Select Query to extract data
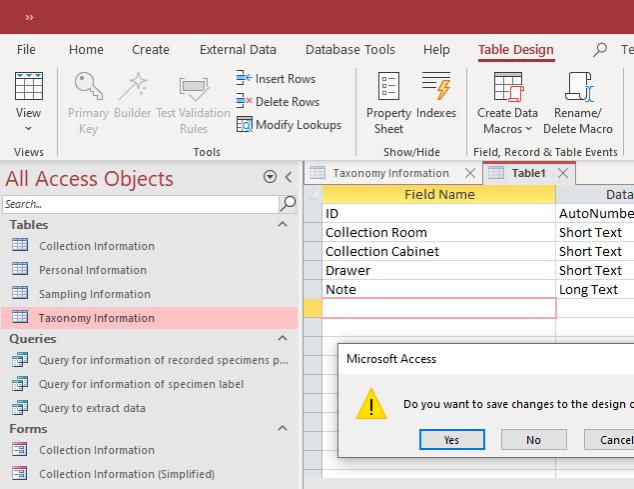This screenshot has height=489, width=634. click(150, 408)
